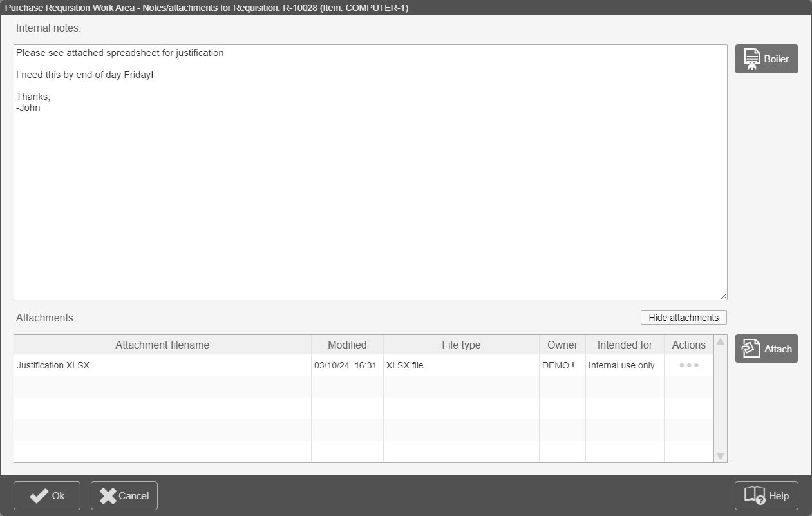The height and width of the screenshot is (516, 812).
Task: Click the File type column header
Action: (x=461, y=345)
